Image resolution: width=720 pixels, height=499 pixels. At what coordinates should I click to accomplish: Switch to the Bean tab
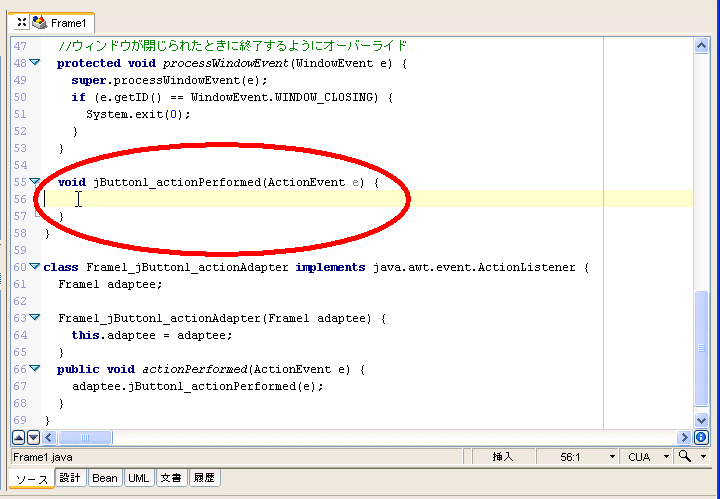(x=105, y=478)
